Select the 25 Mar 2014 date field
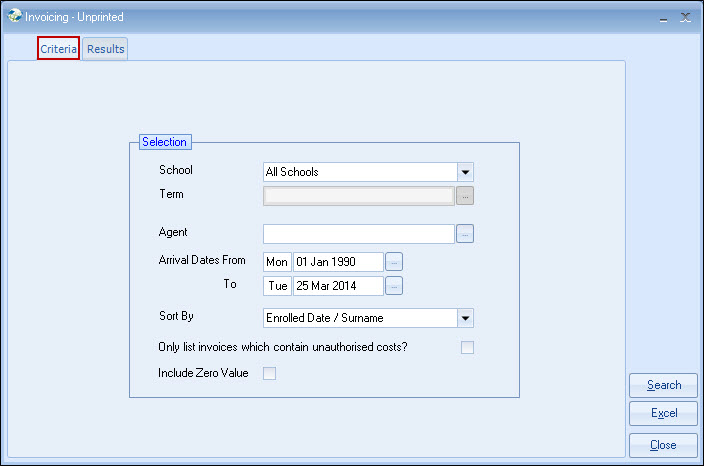Image resolution: width=704 pixels, height=466 pixels. (337, 286)
